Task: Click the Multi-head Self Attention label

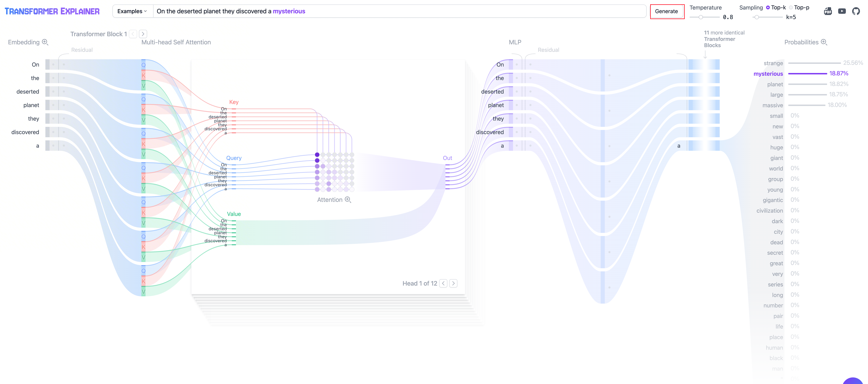Action: 176,42
